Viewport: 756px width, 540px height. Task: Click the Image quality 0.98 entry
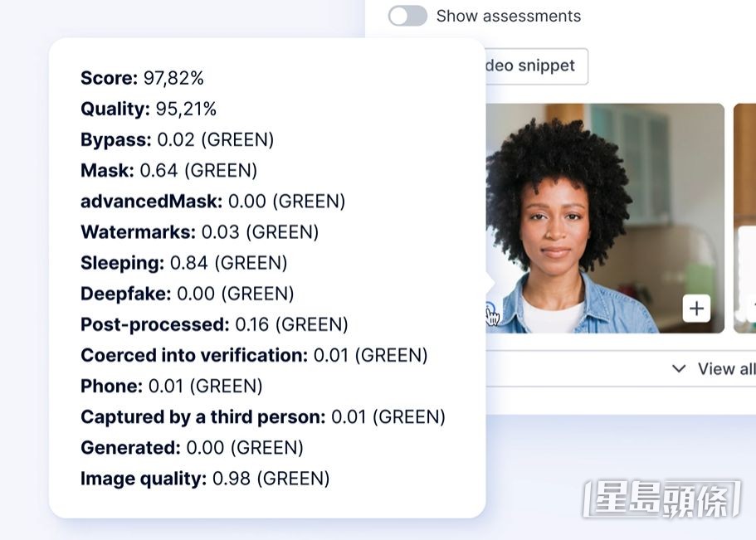205,479
